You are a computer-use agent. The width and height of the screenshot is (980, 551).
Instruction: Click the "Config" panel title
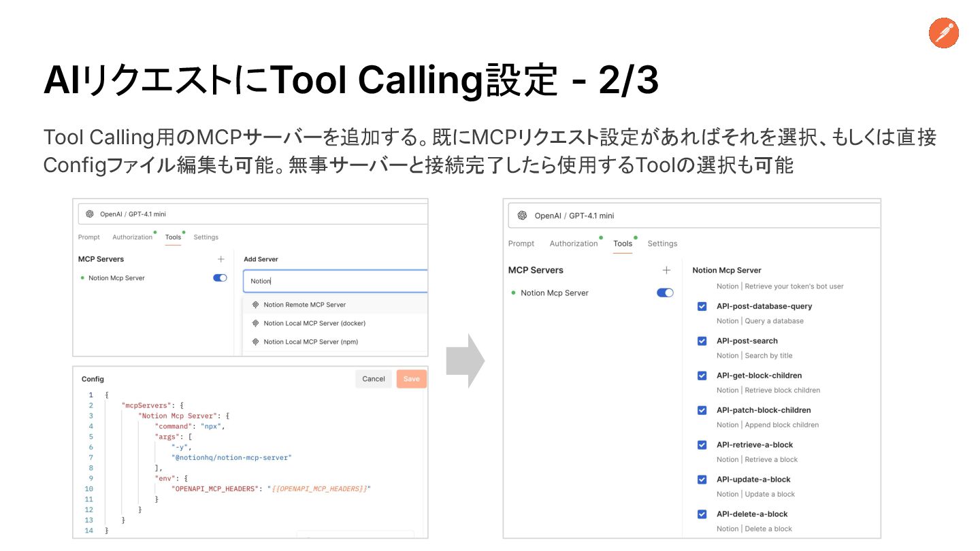(x=93, y=379)
